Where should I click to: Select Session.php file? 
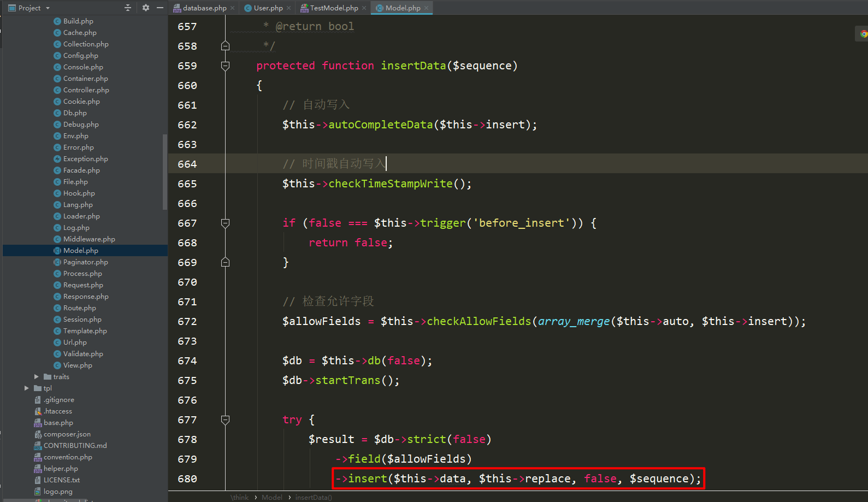click(x=82, y=320)
